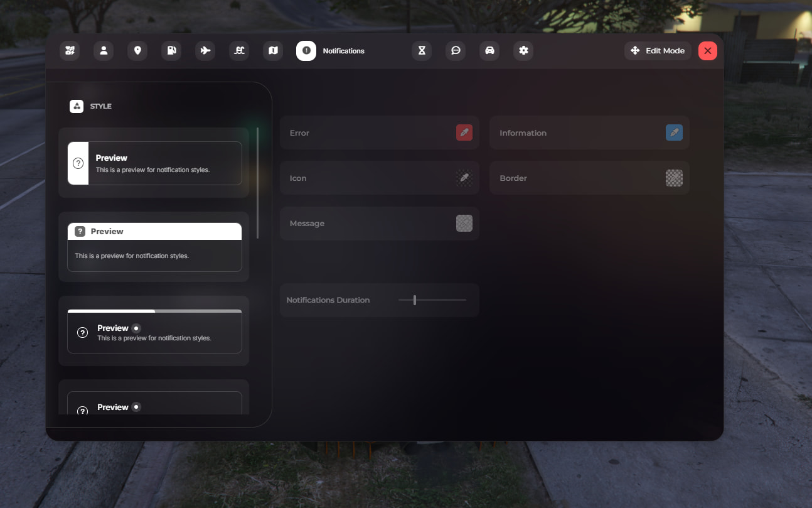Open the folded map tab
The height and width of the screenshot is (508, 812).
(x=273, y=51)
